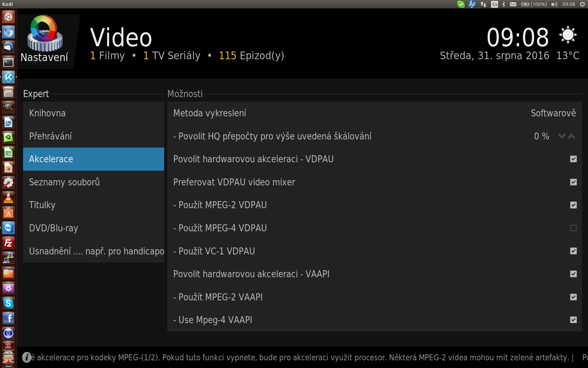The image size is (588, 368).
Task: Launch FileZilla from the dock
Action: [8, 243]
